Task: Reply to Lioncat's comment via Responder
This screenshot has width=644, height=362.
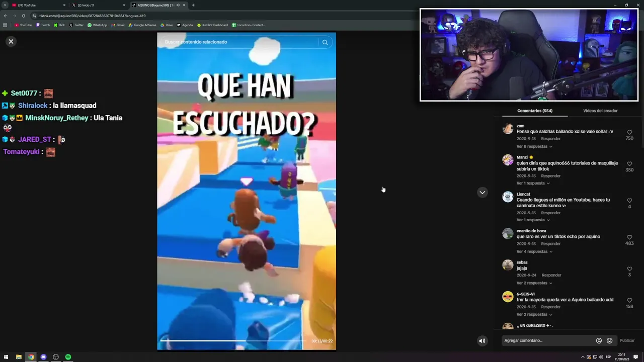Action: point(550,213)
